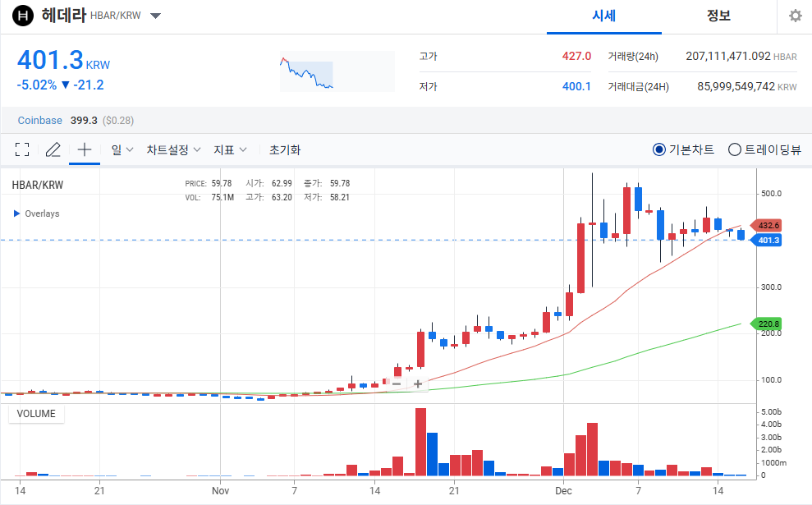The width and height of the screenshot is (812, 505).
Task: Click the green 220.8 moving average tag
Action: 766,324
